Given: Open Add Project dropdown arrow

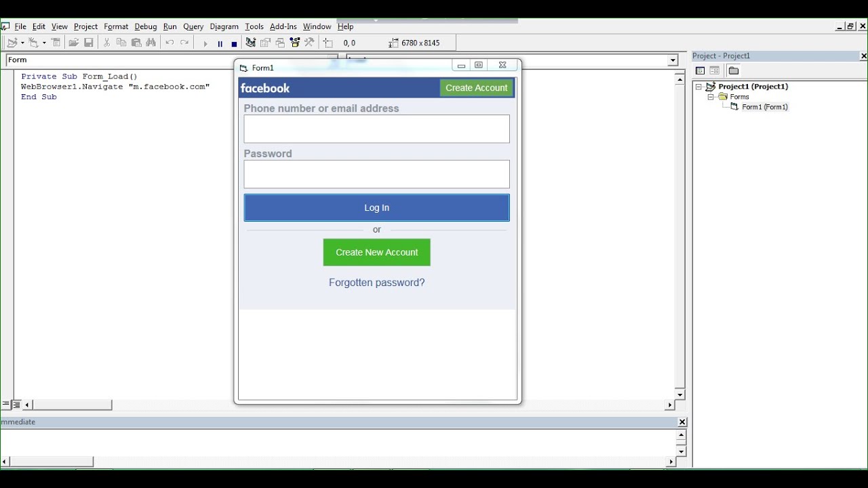Looking at the screenshot, I should click(22, 43).
